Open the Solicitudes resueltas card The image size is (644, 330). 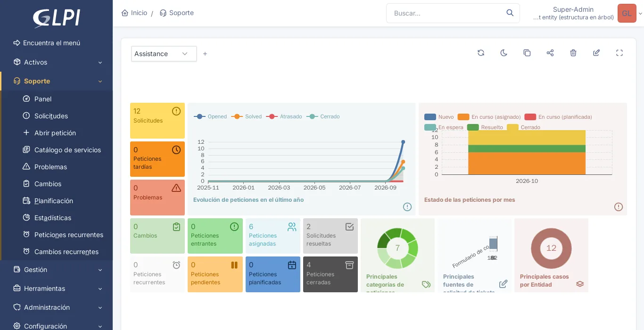pos(330,236)
